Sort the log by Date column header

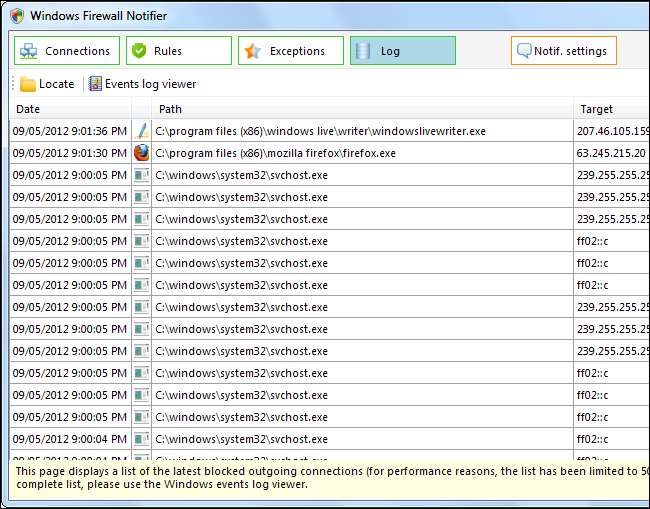coord(70,109)
